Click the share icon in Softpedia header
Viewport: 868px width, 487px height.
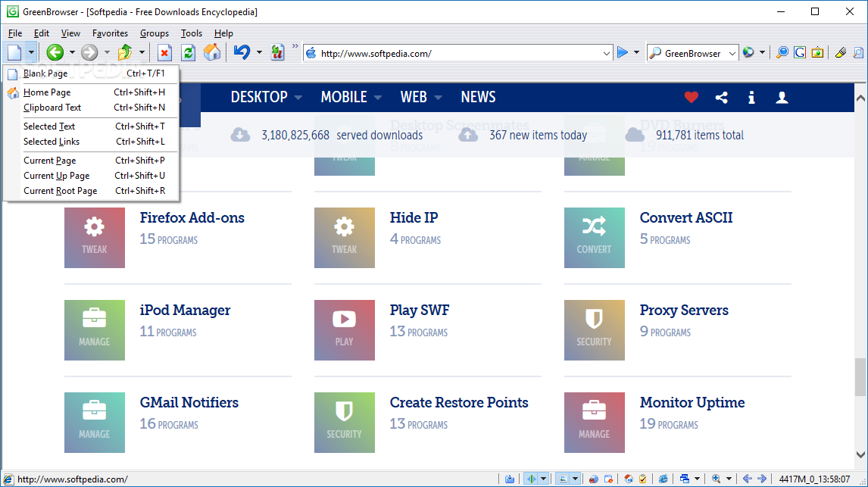tap(721, 98)
